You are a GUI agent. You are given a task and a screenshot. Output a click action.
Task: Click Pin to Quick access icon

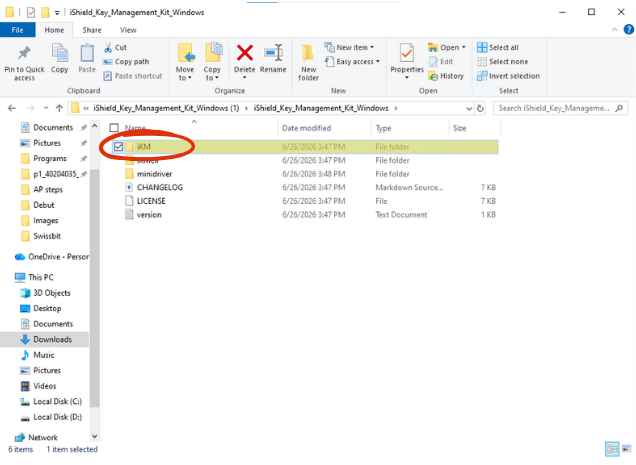[x=24, y=54]
